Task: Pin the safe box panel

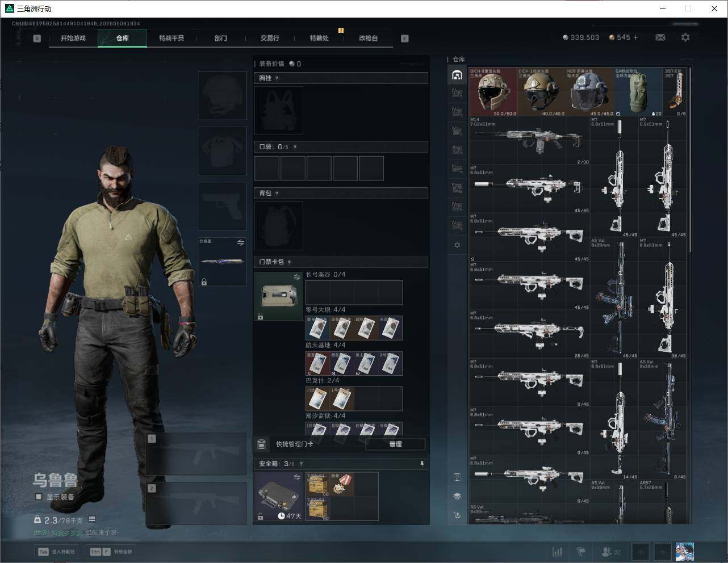Action: [x=421, y=464]
